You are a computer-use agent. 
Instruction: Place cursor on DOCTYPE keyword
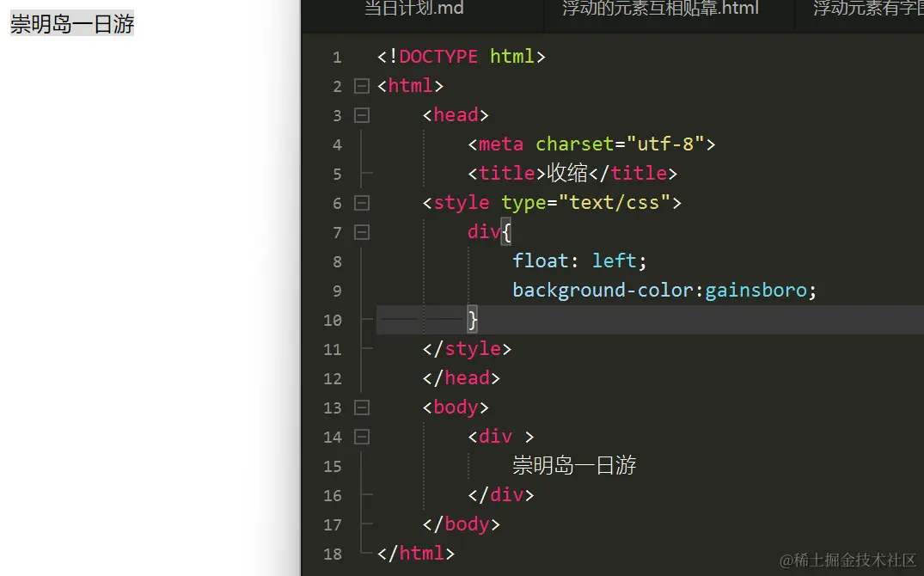click(438, 57)
